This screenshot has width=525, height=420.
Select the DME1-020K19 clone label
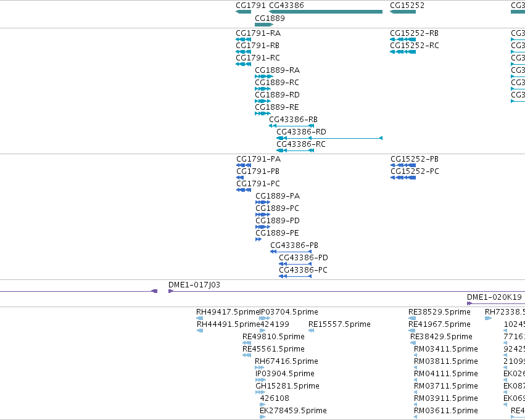pos(494,297)
